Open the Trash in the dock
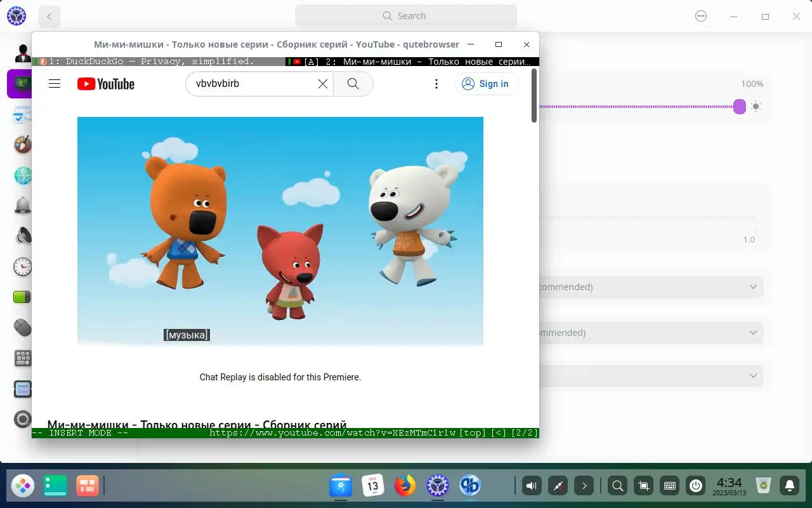The image size is (812, 508). (x=764, y=486)
